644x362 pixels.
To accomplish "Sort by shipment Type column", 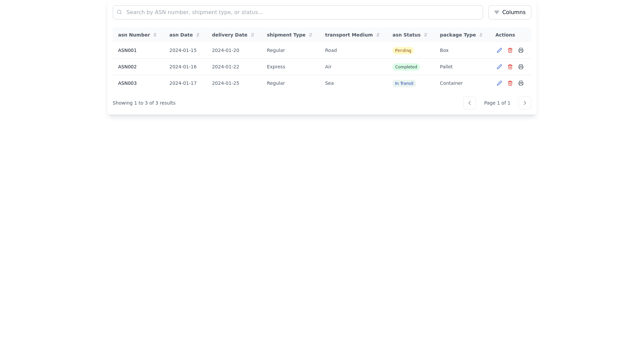I will coord(310,35).
